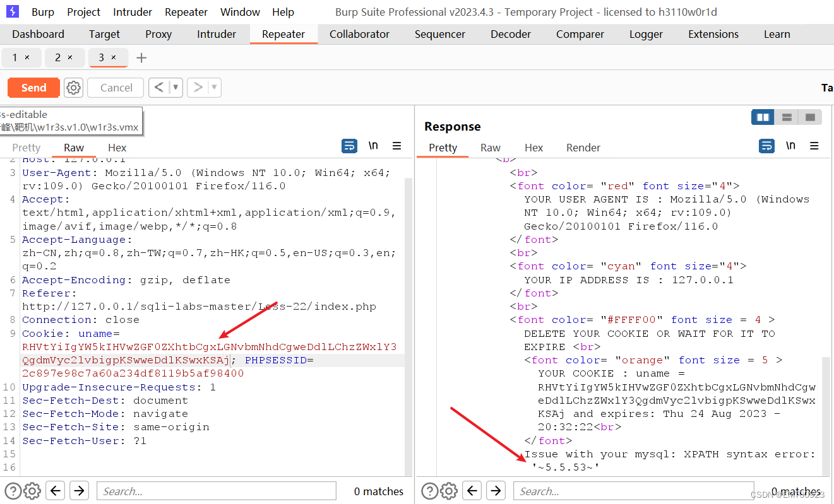Open the Help menu
834x504 pixels.
(x=283, y=12)
